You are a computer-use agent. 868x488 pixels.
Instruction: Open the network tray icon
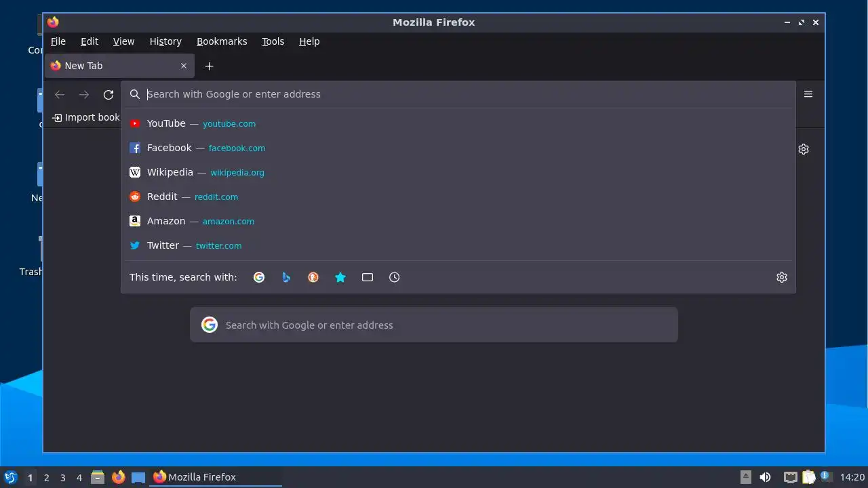(790, 477)
